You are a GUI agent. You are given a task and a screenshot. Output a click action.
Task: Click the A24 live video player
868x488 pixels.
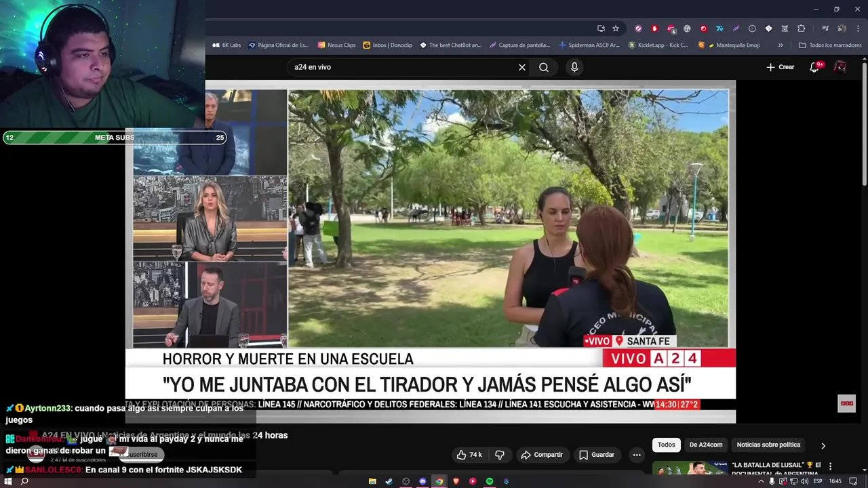click(431, 251)
